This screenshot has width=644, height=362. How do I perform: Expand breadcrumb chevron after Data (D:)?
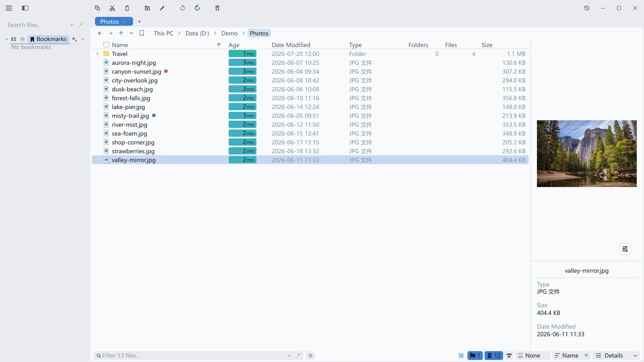click(215, 33)
